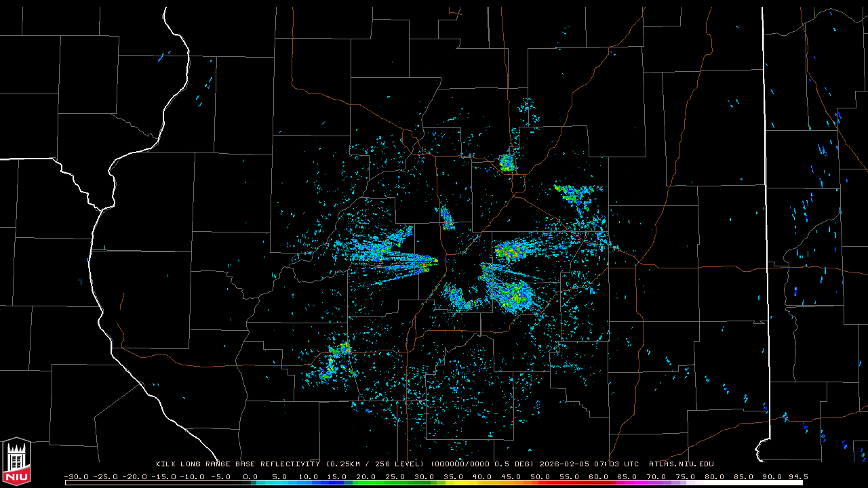Click the ATLAS.NIU.EDU text
The image size is (868, 488).
coord(681,464)
